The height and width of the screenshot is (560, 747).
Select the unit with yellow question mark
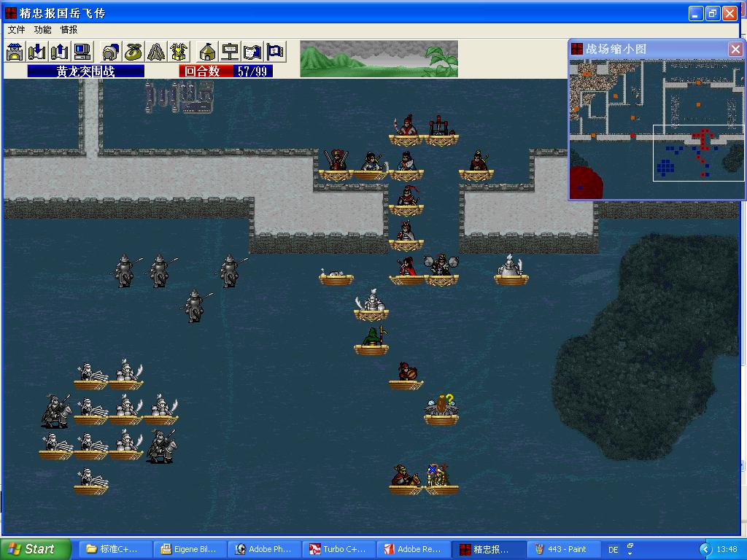coord(441,410)
